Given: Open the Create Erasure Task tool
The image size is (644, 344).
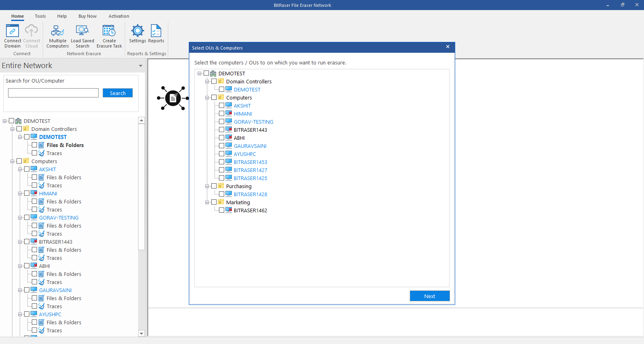Looking at the screenshot, I should pyautogui.click(x=109, y=36).
